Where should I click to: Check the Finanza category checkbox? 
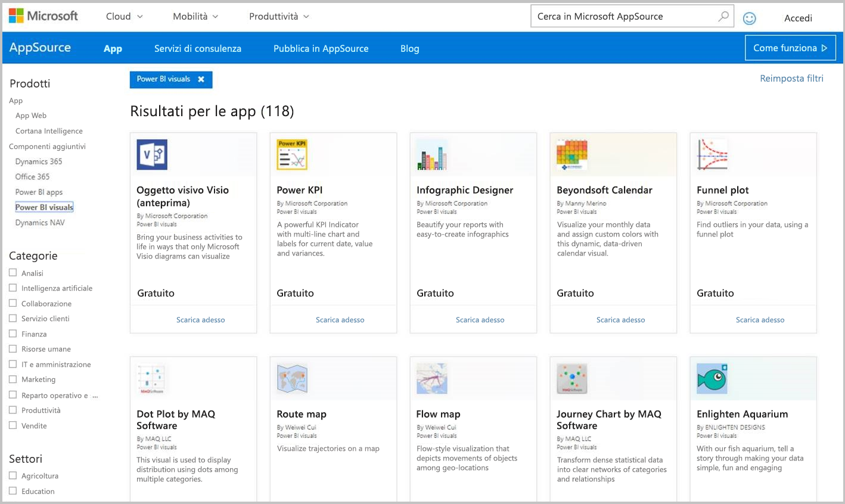click(x=13, y=334)
